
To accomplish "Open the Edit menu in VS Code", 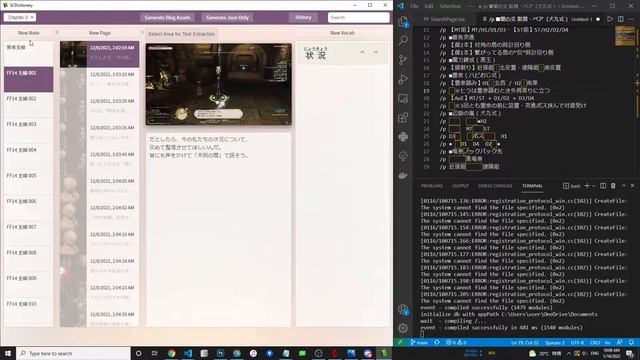I will coord(429,6).
